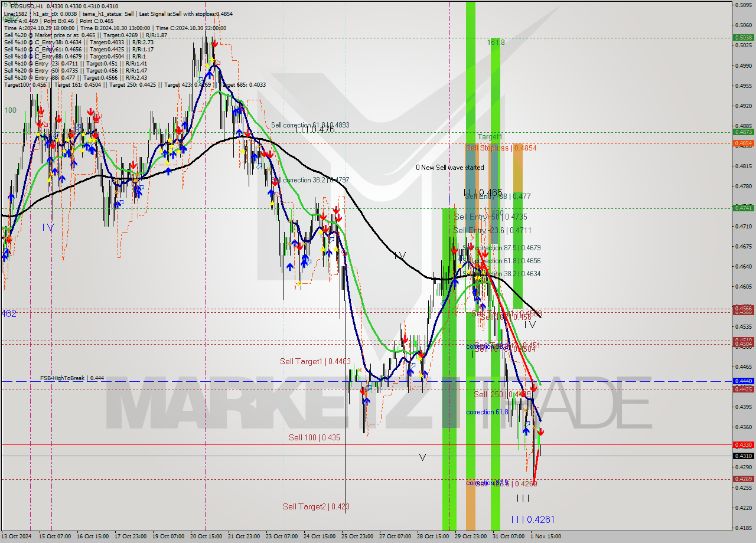Select the black 0.4310 current price tag
Viewport: 756px width, 543px height.
click(x=742, y=456)
